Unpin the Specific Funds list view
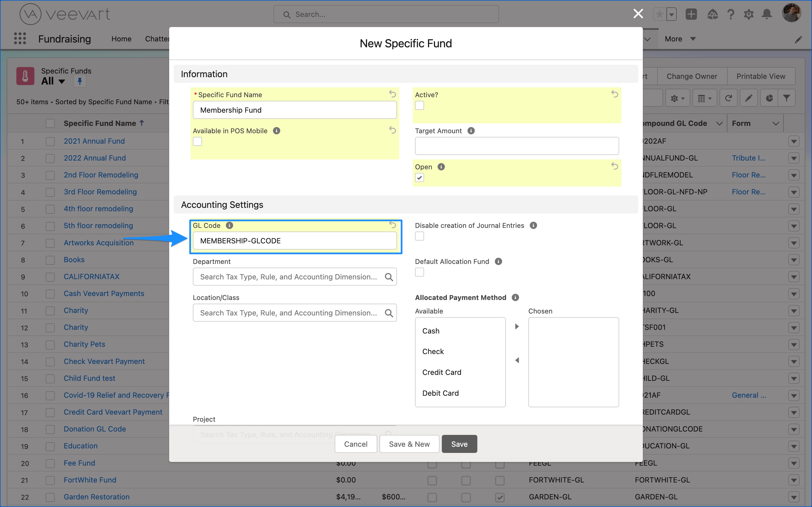 [80, 81]
